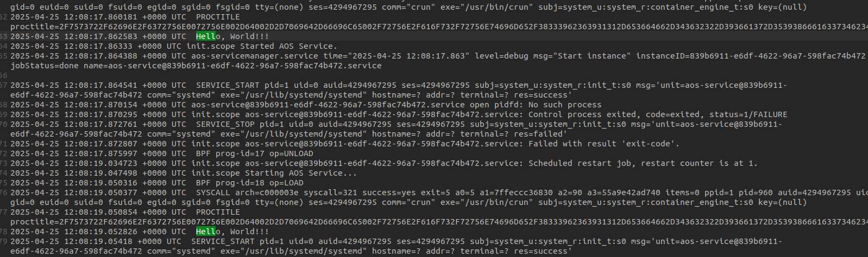
Task: Click the PROCTITLE keyword at 12:08:19.050854
Action: [218, 212]
